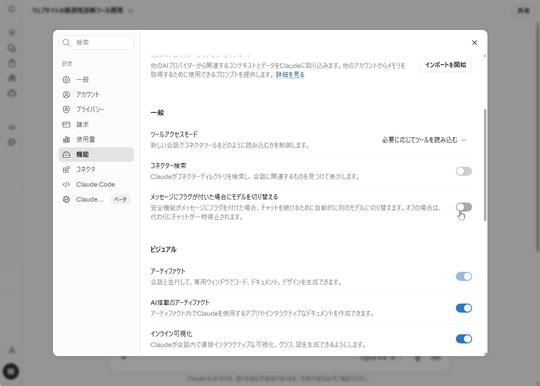
Task: Click the person icon beside アカウント
Action: pos(66,94)
